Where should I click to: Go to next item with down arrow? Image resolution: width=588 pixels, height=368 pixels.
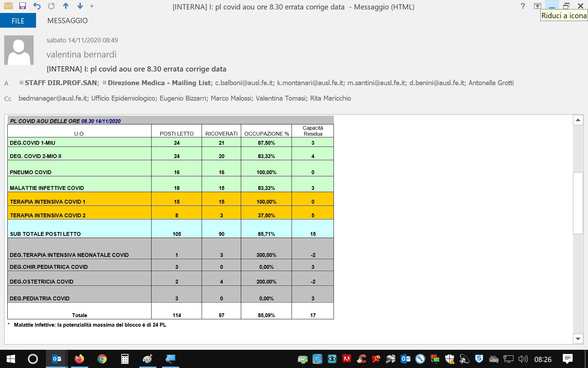pyautogui.click(x=80, y=6)
